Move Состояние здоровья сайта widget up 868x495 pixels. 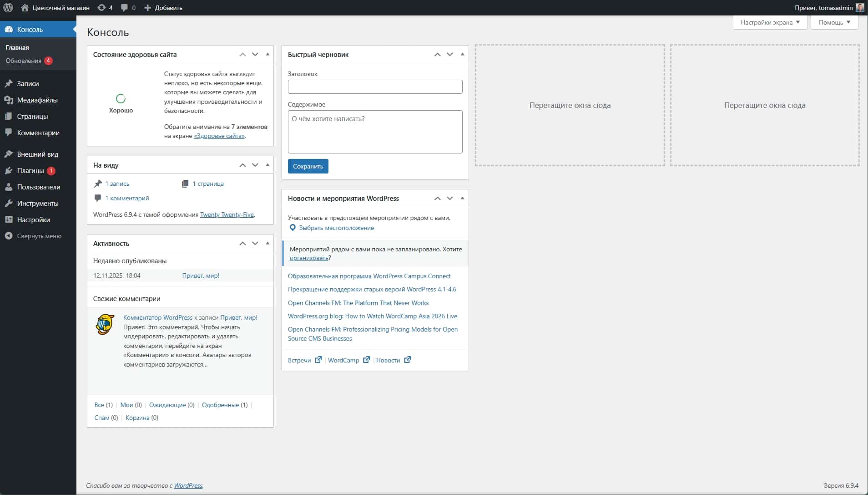point(242,55)
